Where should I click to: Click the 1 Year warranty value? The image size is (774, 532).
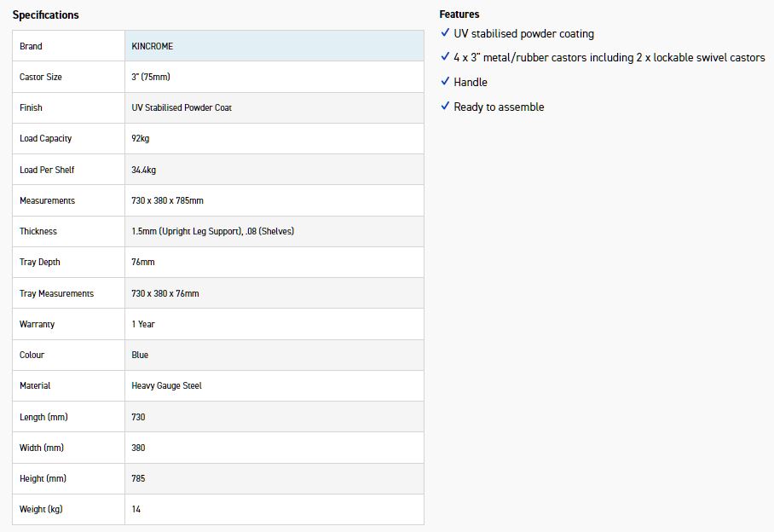(143, 324)
